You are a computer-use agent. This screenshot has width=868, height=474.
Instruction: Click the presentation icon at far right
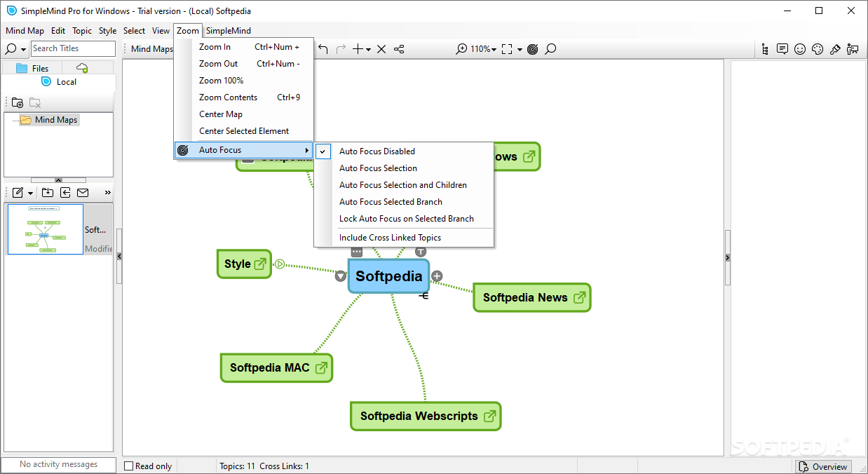coord(853,49)
